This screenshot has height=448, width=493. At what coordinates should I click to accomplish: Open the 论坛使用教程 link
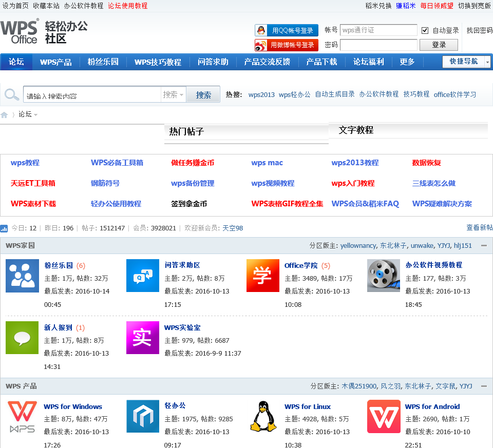(x=128, y=6)
